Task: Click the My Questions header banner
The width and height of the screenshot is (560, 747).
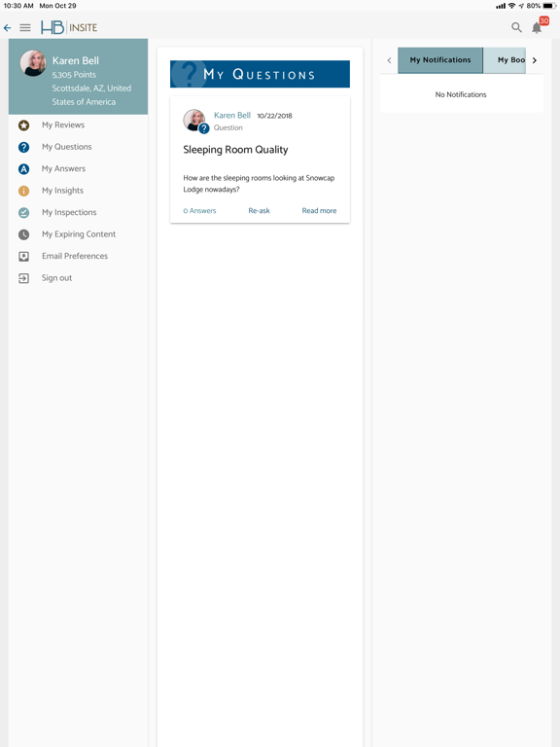Action: pos(260,74)
